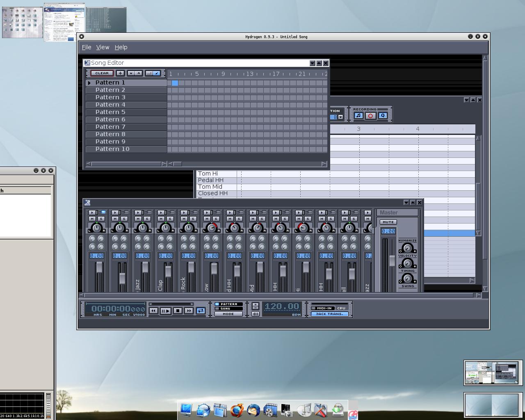Click the play triangle beside Pattern 1
The image size is (525, 420).
(x=89, y=83)
